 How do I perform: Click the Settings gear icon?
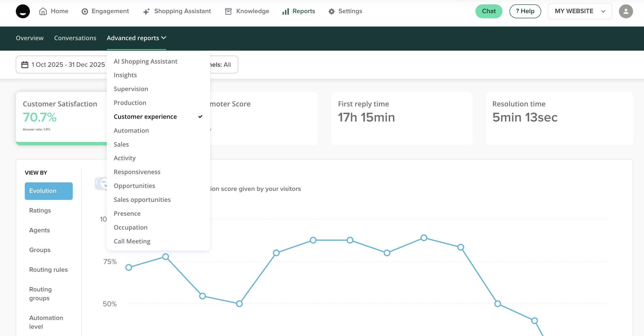click(x=331, y=11)
